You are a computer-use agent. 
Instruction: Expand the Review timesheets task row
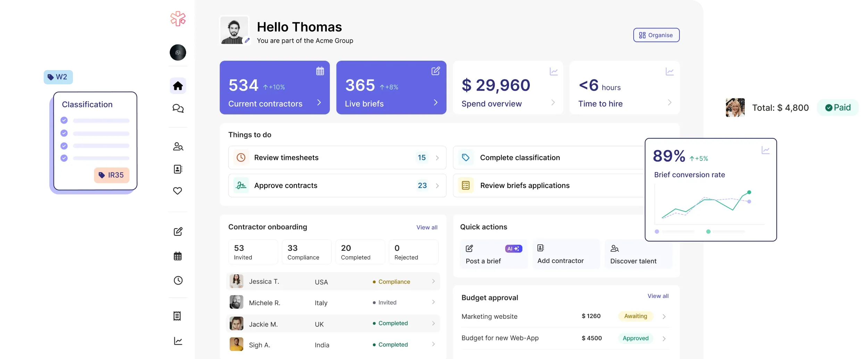pos(438,157)
